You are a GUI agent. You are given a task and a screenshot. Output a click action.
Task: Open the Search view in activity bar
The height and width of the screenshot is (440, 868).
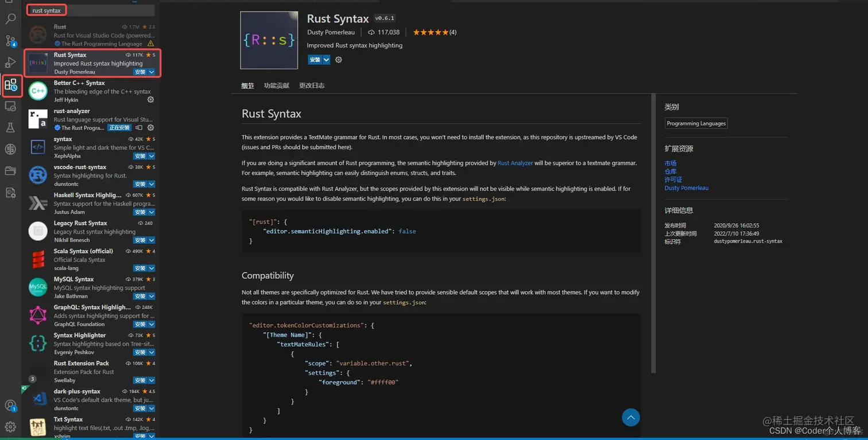pyautogui.click(x=10, y=19)
